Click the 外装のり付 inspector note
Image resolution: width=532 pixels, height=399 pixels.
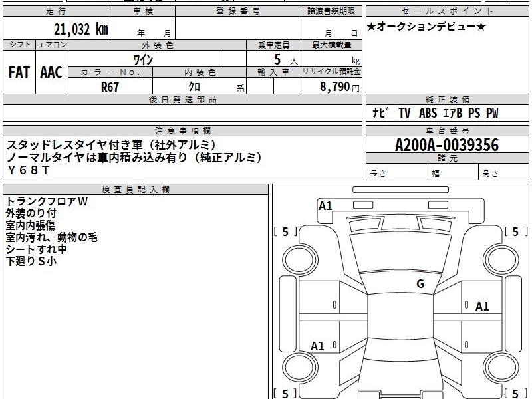pyautogui.click(x=31, y=213)
